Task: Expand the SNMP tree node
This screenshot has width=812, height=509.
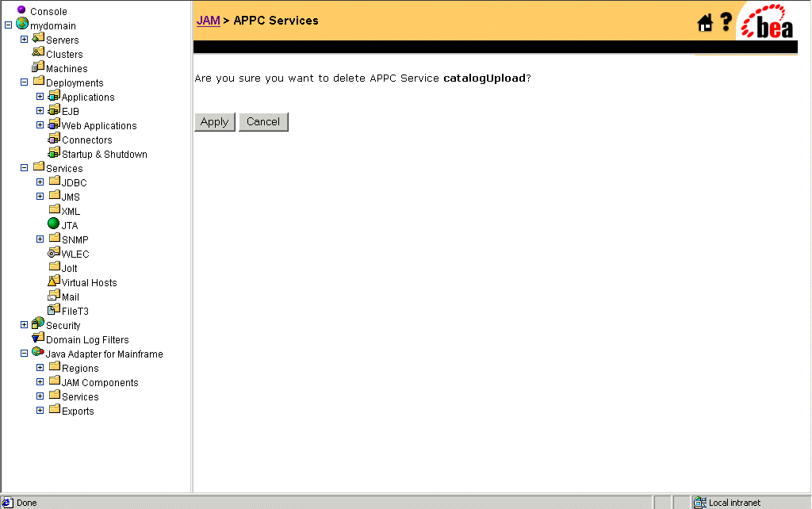Action: [x=40, y=239]
